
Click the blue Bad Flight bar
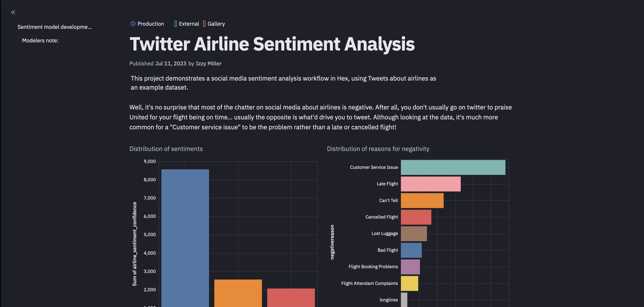coord(411,250)
